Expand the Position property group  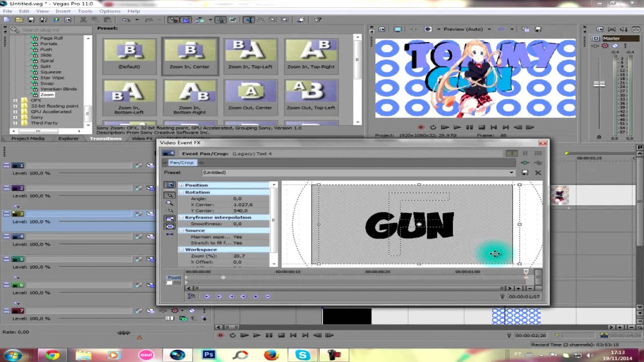pos(181,185)
